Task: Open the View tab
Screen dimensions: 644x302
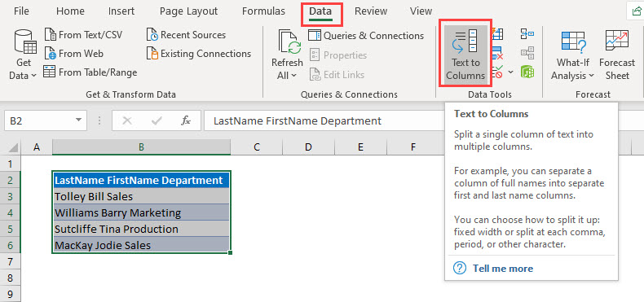Action: (421, 11)
